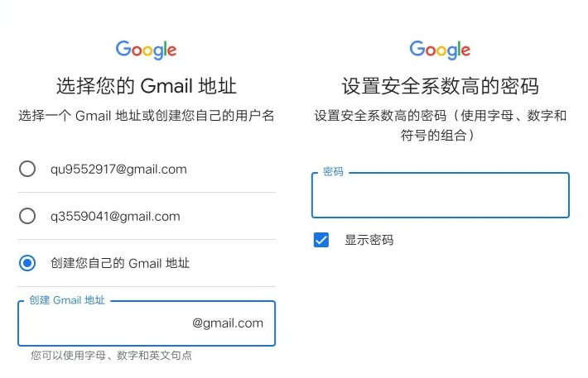
Task: Click the q3559041@gmail.com address text
Action: pos(115,217)
